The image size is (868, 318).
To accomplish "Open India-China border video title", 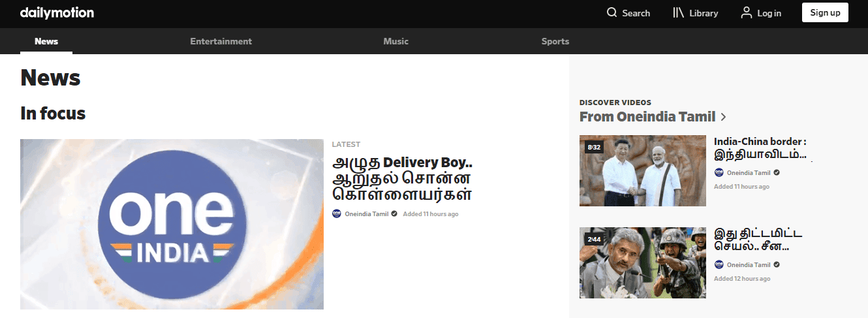I will (760, 148).
